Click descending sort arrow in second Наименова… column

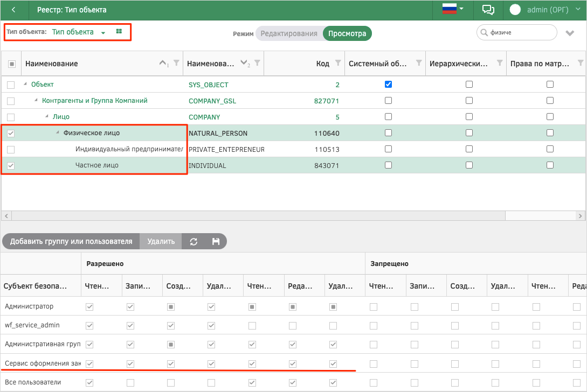point(244,62)
